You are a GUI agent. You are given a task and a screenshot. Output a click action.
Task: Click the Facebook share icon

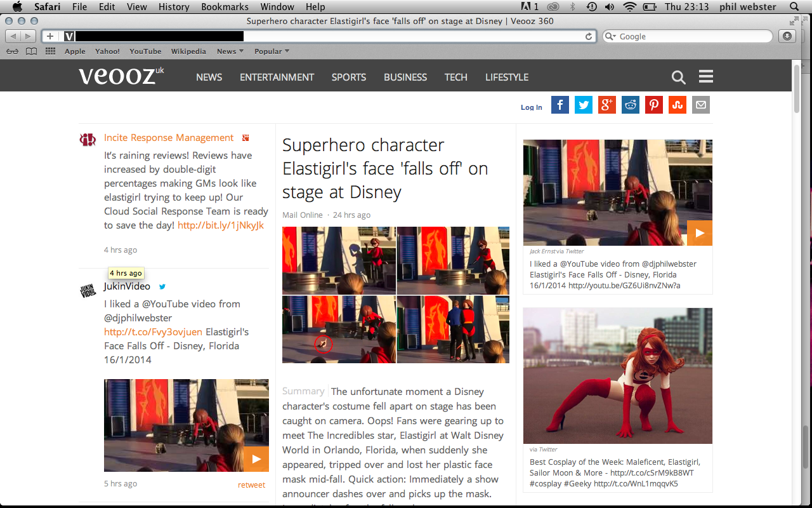pyautogui.click(x=560, y=105)
